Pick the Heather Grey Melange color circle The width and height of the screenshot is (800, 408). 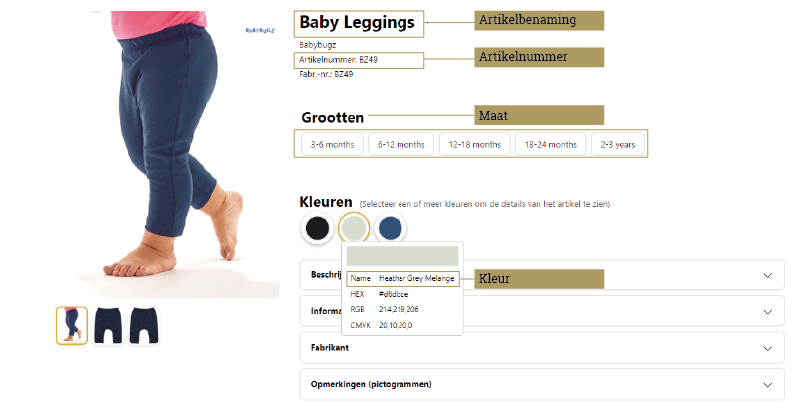[354, 228]
